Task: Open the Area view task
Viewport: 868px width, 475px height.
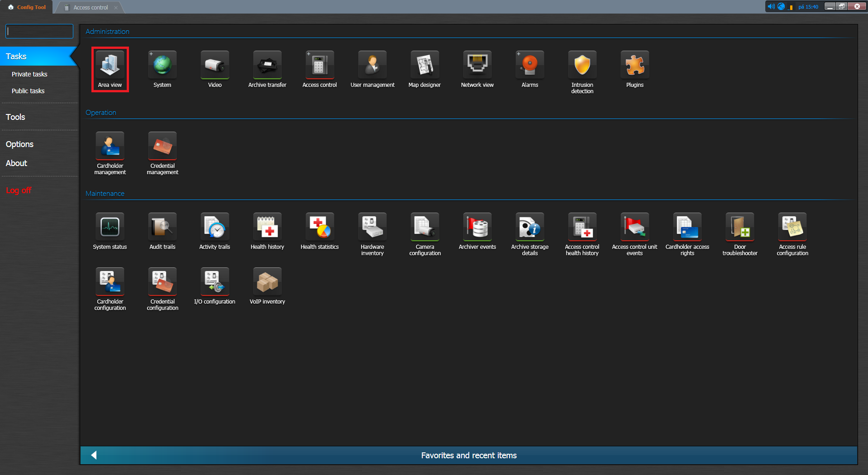Action: (110, 66)
